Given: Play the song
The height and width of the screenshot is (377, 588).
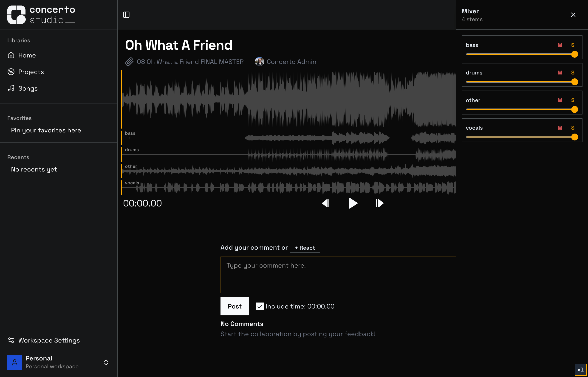Looking at the screenshot, I should coord(353,203).
